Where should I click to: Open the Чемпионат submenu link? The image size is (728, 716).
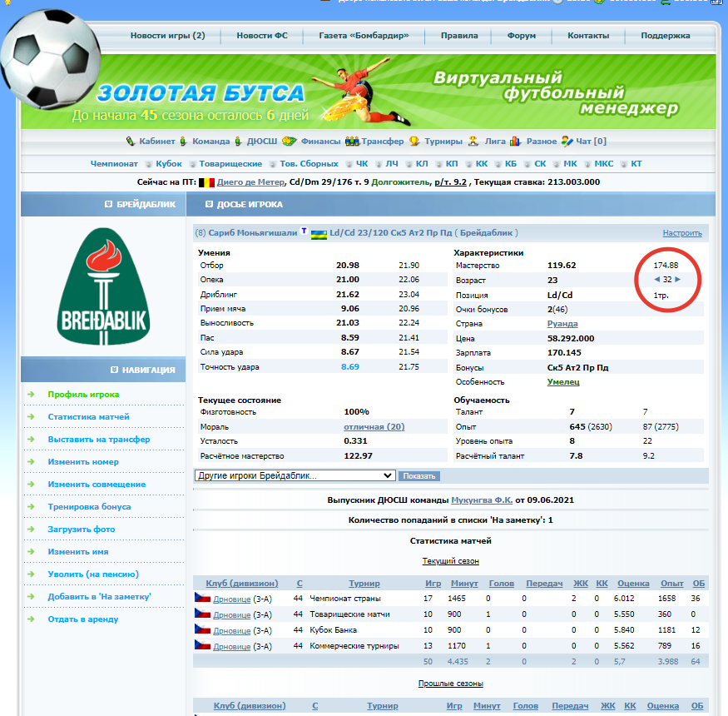[114, 164]
